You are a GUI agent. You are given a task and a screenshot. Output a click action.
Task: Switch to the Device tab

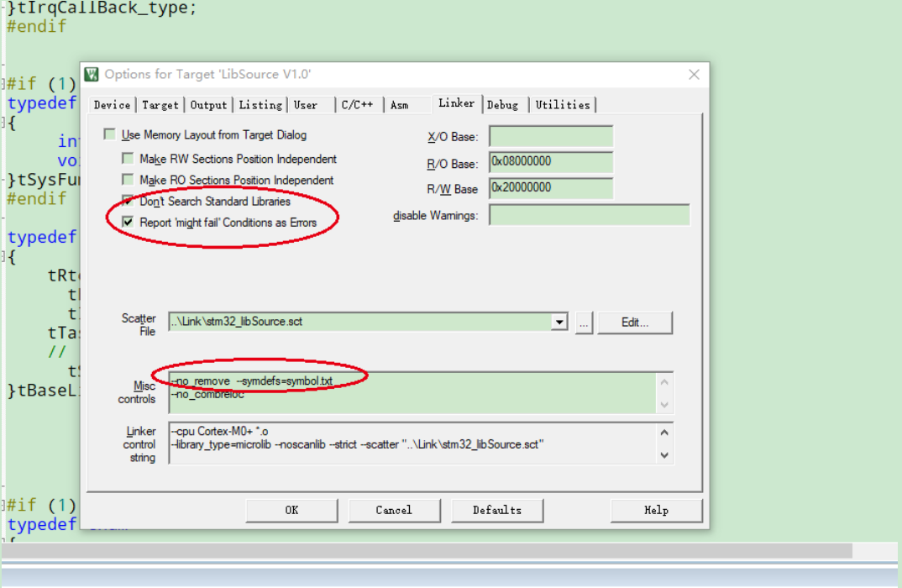point(113,105)
